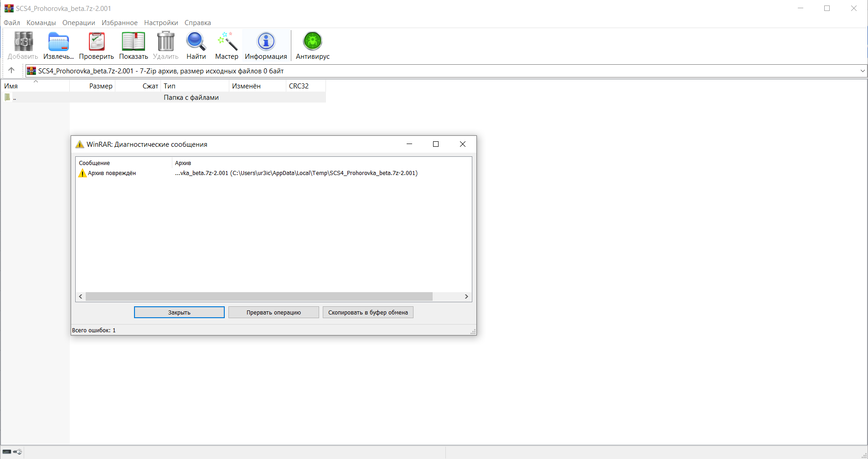Select the 'Архив повреждён' message text
Viewport: 868px width, 459px height.
tap(112, 173)
